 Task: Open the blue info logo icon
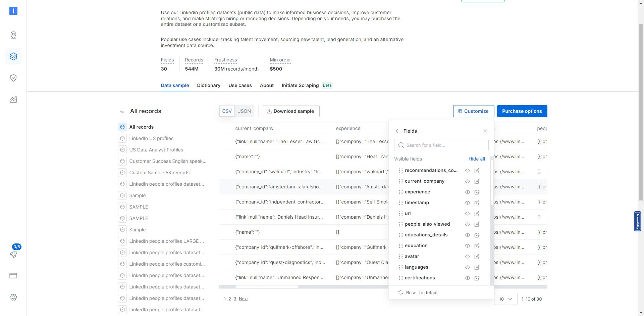click(x=13, y=11)
